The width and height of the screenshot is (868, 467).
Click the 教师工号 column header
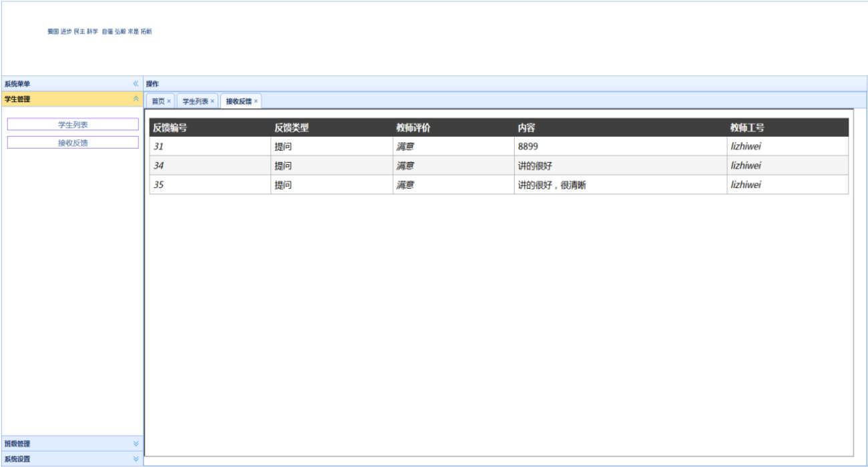[788, 128]
